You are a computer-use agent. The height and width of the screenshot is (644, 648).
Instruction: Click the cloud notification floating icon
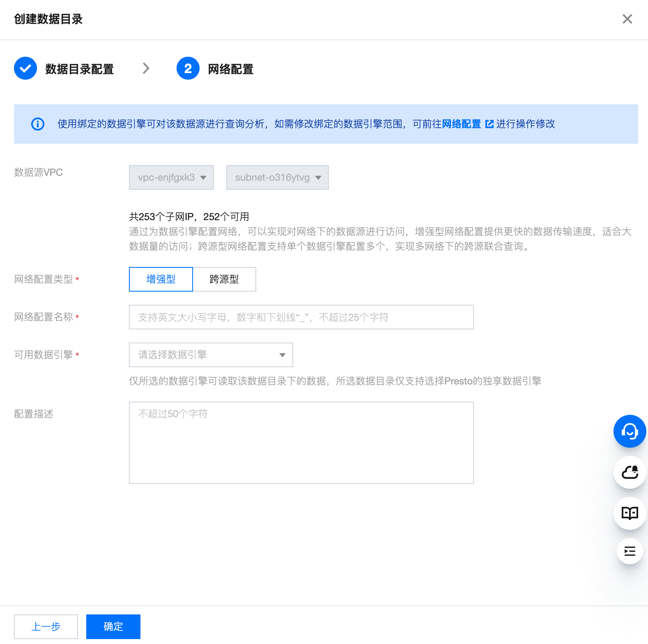(630, 472)
